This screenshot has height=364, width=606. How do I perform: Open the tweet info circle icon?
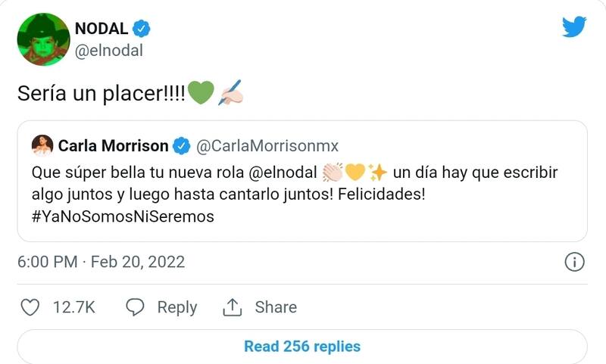click(575, 263)
